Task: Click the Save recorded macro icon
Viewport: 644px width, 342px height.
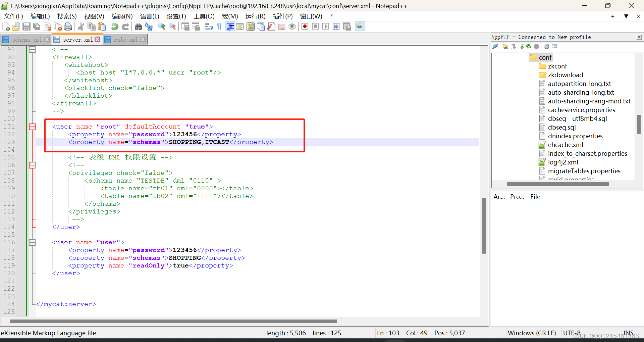Action: click(347, 27)
